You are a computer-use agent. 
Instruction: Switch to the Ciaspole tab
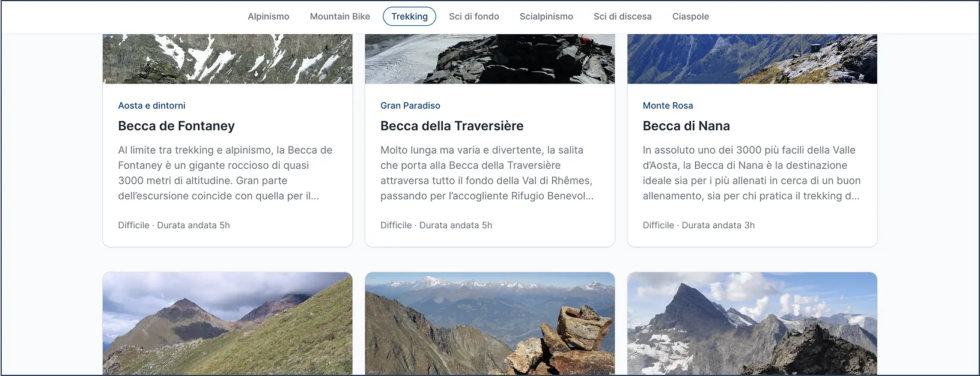pyautogui.click(x=690, y=17)
